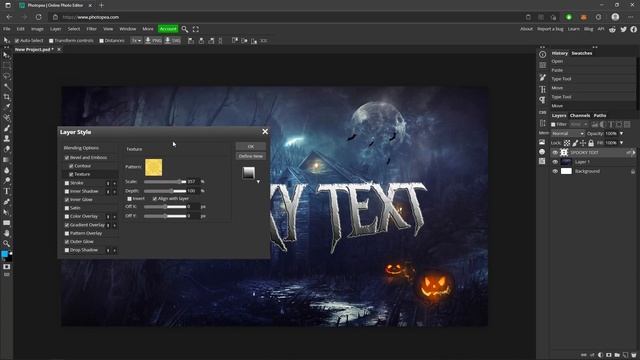This screenshot has height=360, width=640.
Task: Select the Brush tool
Action: point(7,129)
